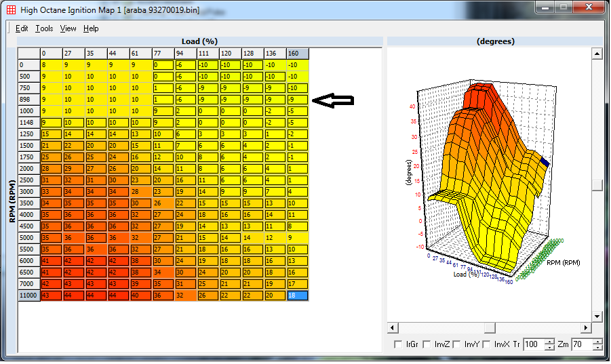The image size is (611, 364).
Task: Open the Tools menu
Action: pos(44,28)
